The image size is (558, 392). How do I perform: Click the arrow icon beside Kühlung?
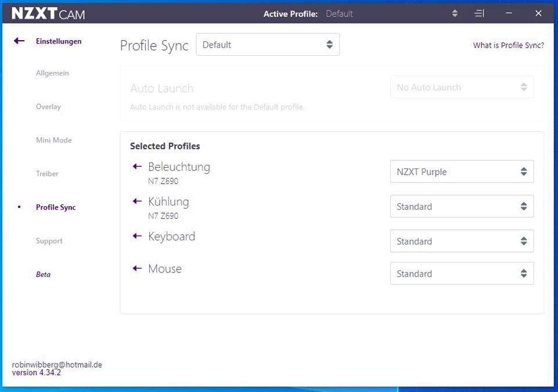137,201
